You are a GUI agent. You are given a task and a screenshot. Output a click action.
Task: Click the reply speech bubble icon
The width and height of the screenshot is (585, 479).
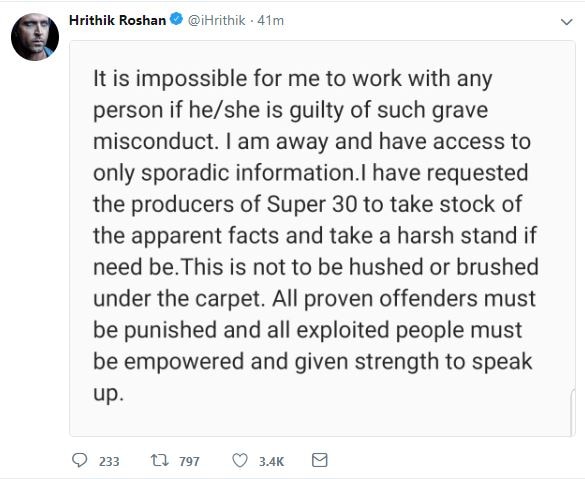(x=79, y=461)
